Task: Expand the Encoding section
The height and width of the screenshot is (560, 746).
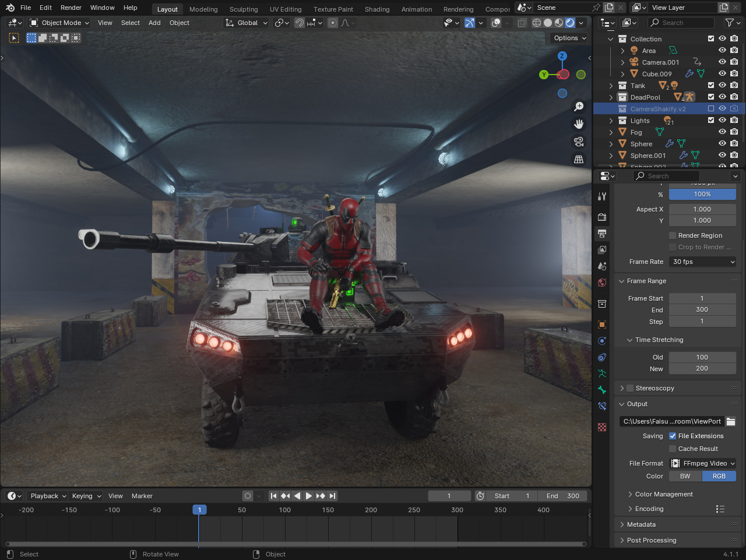Action: click(x=649, y=509)
